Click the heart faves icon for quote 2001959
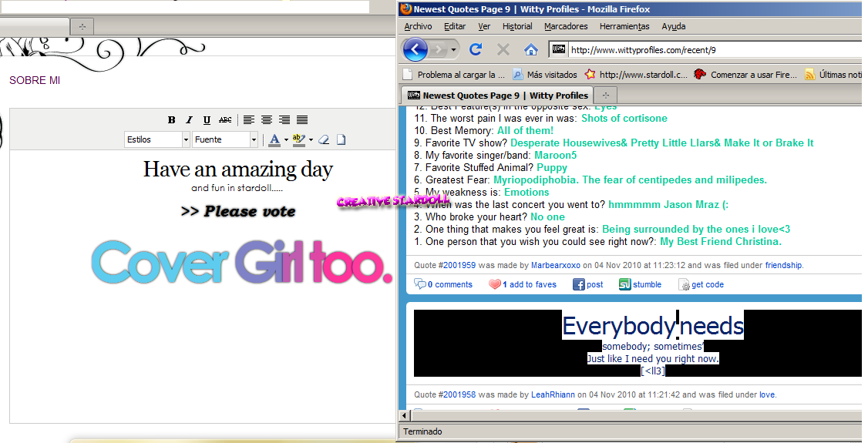The image size is (868, 443). (494, 284)
